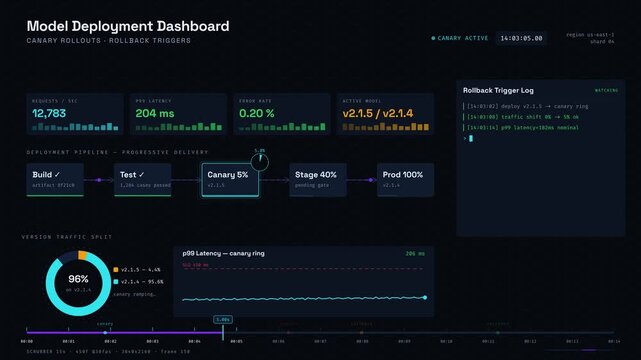This screenshot has height=360, width=641.
Task: Jump to 00:09 on the timeline
Action: (404, 341)
